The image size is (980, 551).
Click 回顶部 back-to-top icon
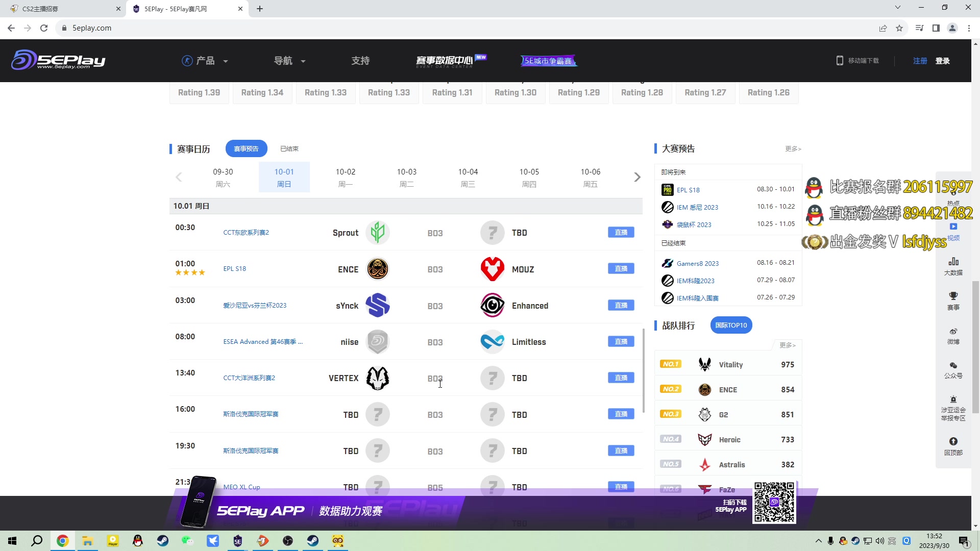coord(953,446)
